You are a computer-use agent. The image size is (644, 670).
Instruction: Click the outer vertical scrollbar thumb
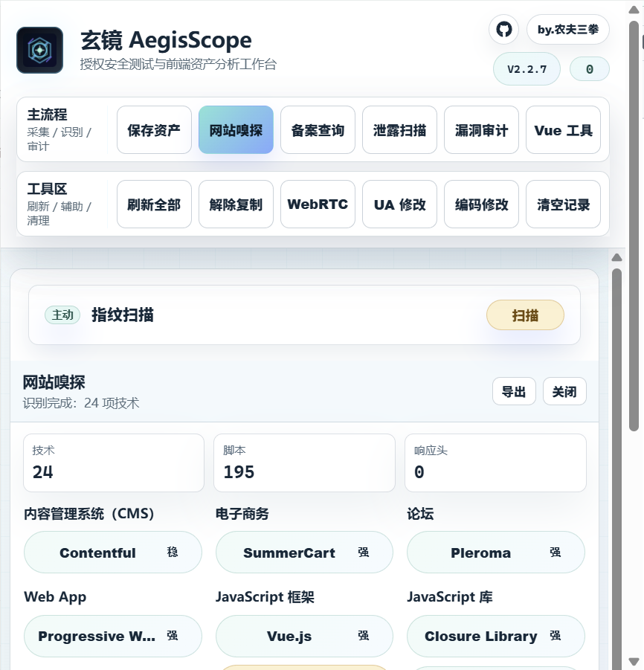[634, 226]
